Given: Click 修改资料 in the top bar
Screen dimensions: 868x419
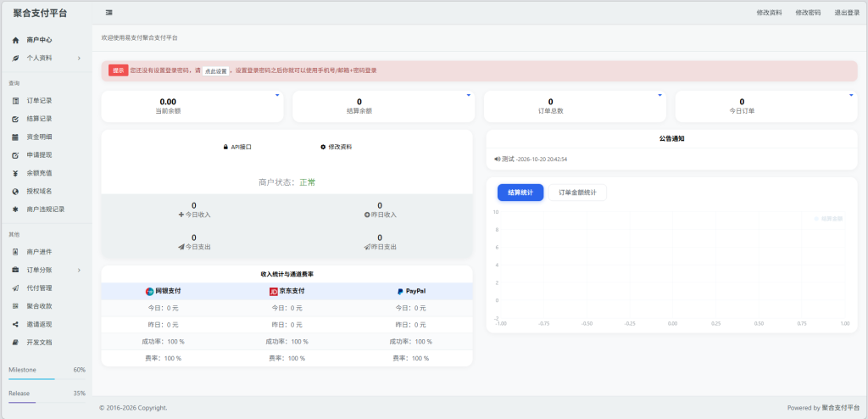Looking at the screenshot, I should (x=769, y=13).
